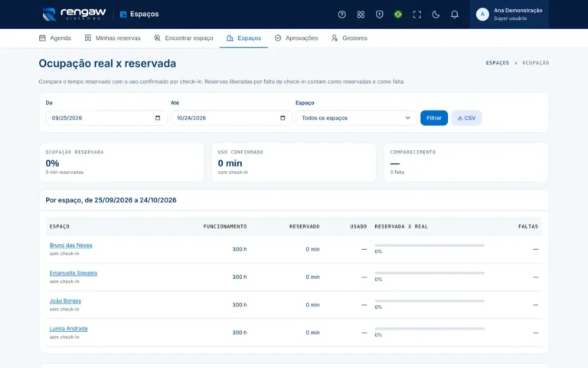Open Aprovações tab

[296, 38]
